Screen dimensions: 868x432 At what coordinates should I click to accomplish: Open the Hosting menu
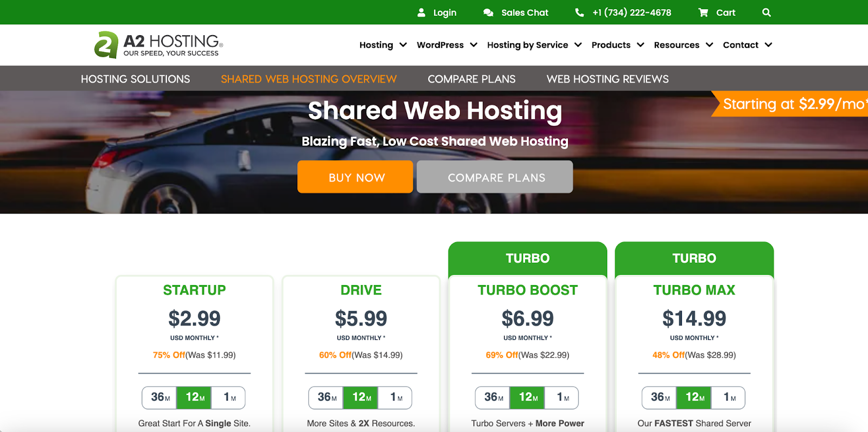pyautogui.click(x=376, y=45)
